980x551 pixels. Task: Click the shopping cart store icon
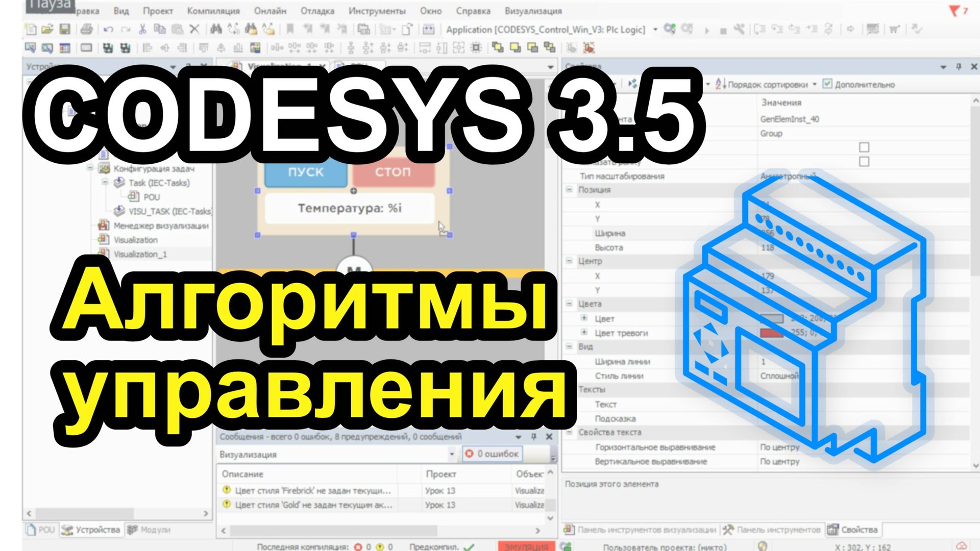coord(894,30)
